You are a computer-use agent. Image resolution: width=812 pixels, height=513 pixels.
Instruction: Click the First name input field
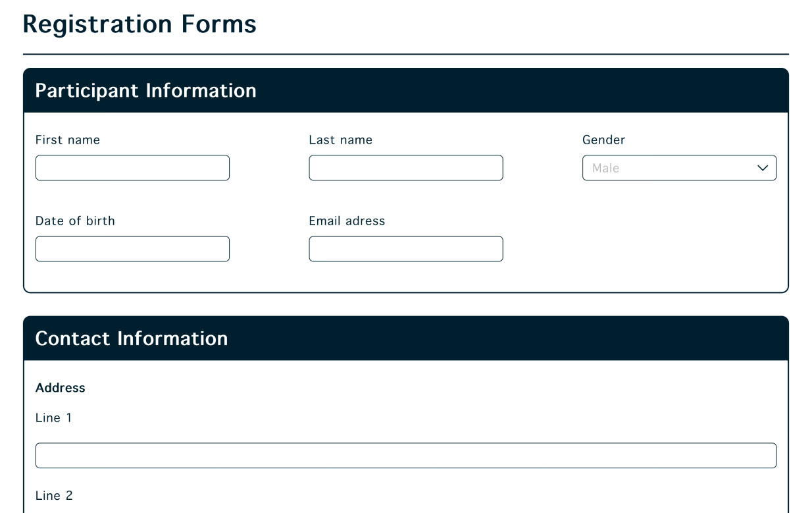[132, 167]
